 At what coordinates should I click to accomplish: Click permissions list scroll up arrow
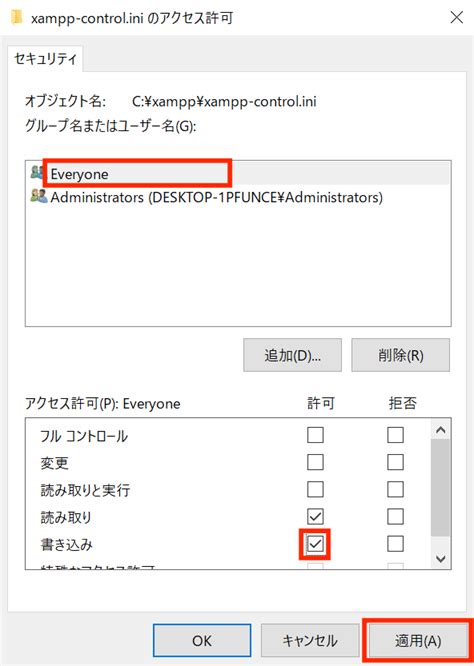[440, 430]
